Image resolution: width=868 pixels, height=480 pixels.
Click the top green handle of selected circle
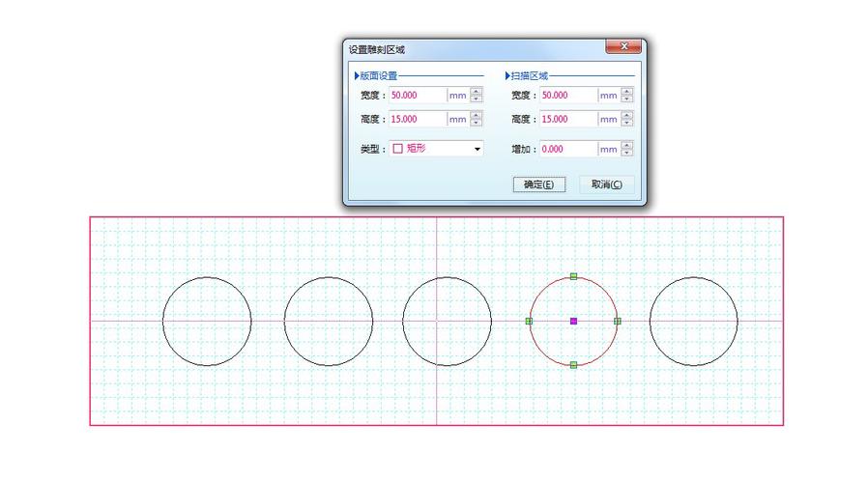coord(573,277)
